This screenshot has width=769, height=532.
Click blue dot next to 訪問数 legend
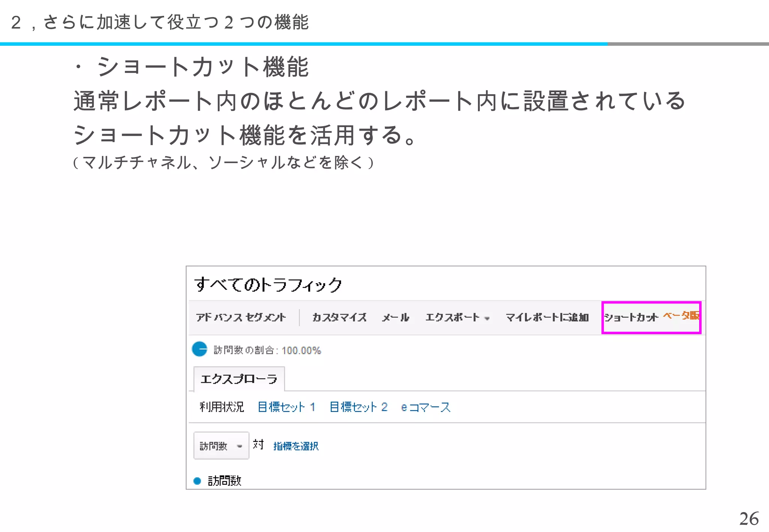point(197,481)
